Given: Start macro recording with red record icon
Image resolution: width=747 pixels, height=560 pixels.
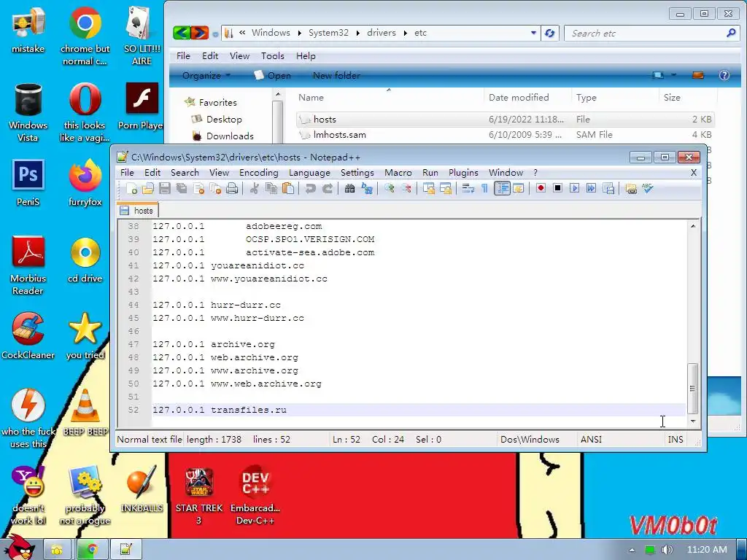Looking at the screenshot, I should (541, 189).
